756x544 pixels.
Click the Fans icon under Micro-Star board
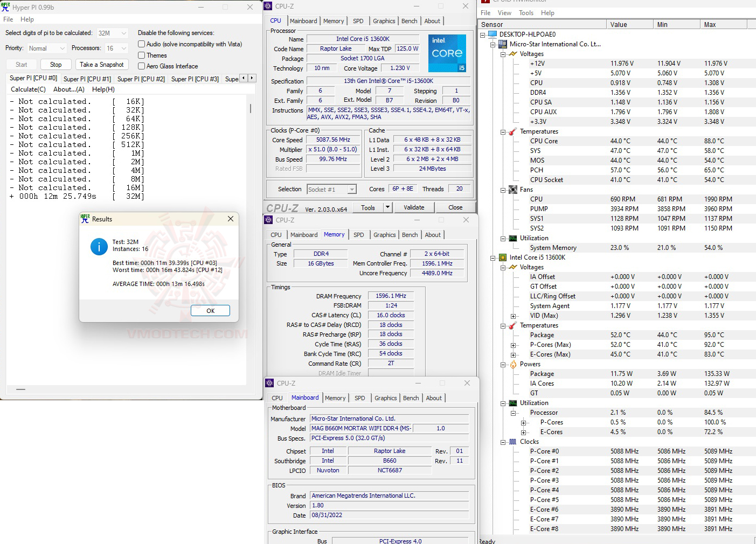point(513,190)
